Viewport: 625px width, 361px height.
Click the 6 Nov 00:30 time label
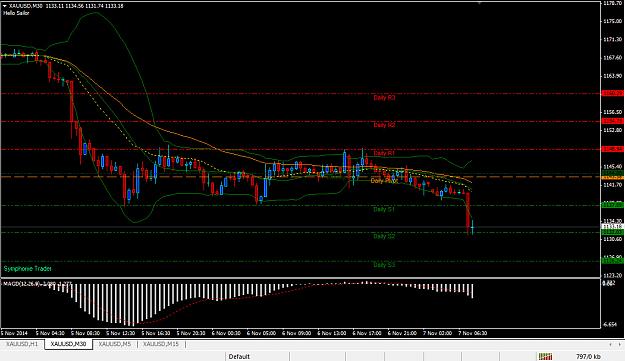pos(226,333)
